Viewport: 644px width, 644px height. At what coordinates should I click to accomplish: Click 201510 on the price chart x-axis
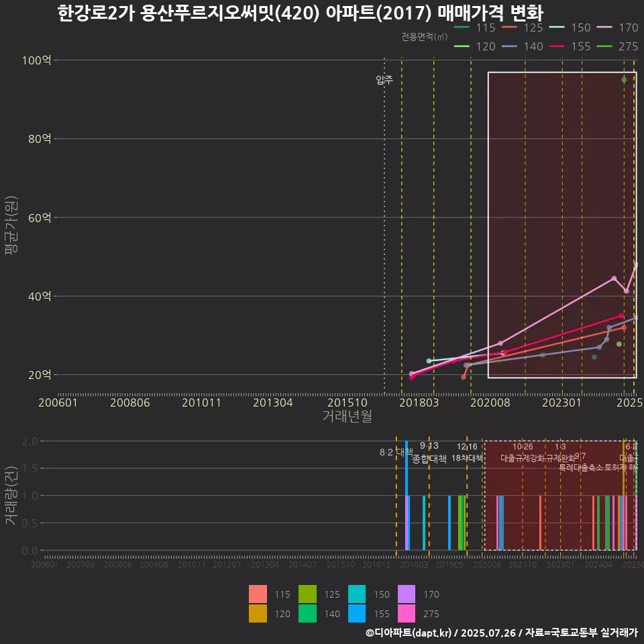pos(347,402)
